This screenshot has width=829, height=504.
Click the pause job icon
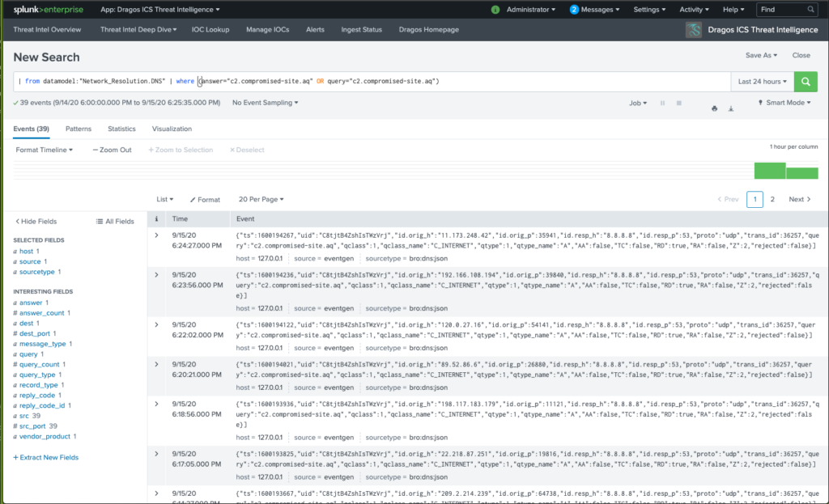662,103
